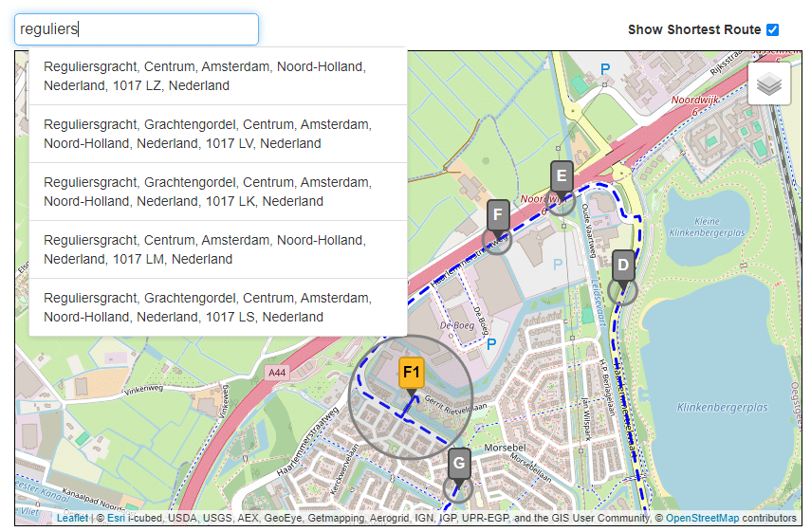Uncheck the Show Shortest Route checkbox
The width and height of the screenshot is (811, 532).
(773, 29)
